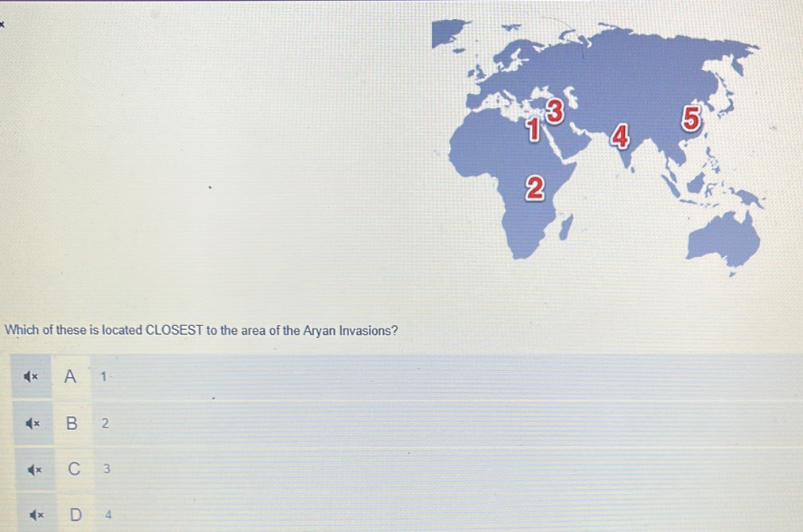Toggle audio mute for option C
The image size is (803, 532).
[x=33, y=469]
